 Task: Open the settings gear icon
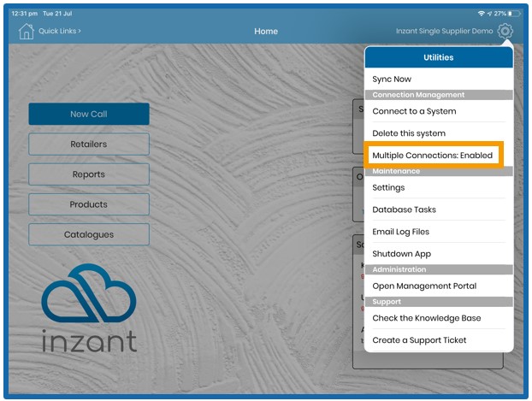tap(505, 32)
